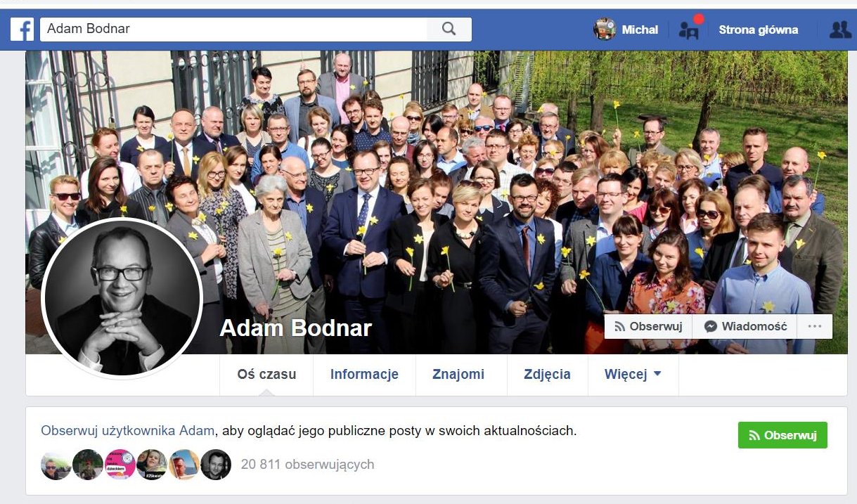Screen dimensions: 857x504
Task: Click the pink follower avatar thumbnail
Action: click(x=120, y=465)
